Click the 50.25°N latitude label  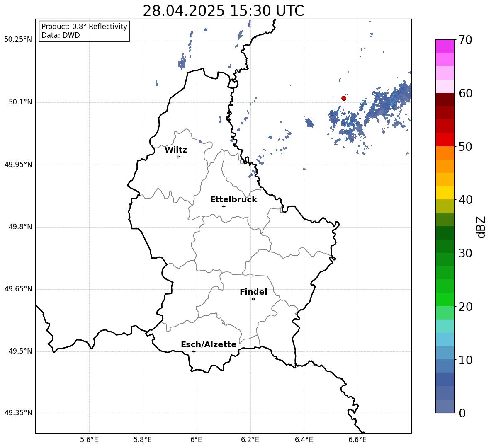(x=18, y=40)
